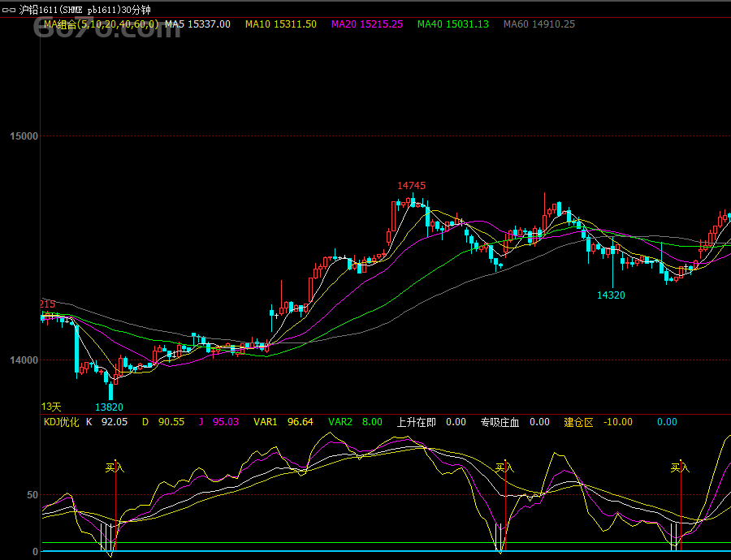Click the green MA40 15031.13 legend
Screen dimensions: 731x560
(453, 24)
